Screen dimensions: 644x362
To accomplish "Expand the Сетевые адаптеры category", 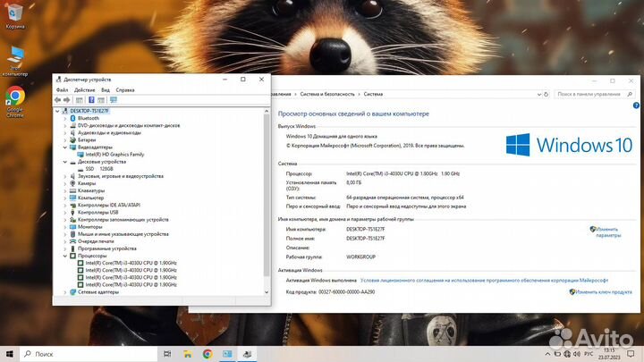I will click(x=65, y=291).
